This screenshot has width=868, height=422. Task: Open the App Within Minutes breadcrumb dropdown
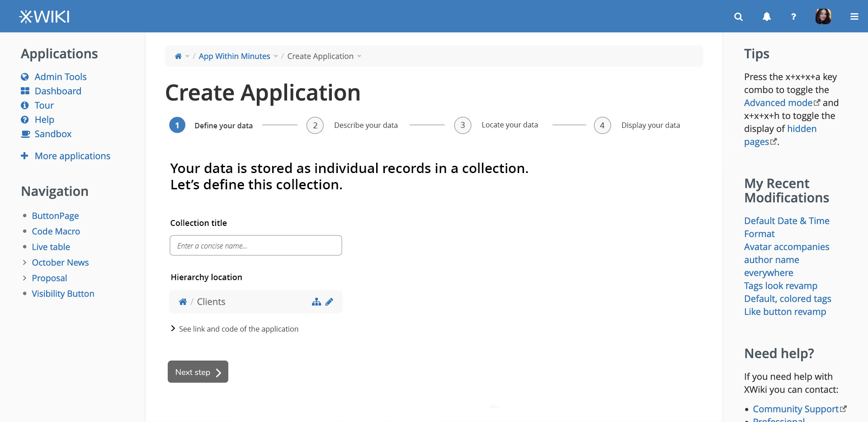pyautogui.click(x=276, y=56)
